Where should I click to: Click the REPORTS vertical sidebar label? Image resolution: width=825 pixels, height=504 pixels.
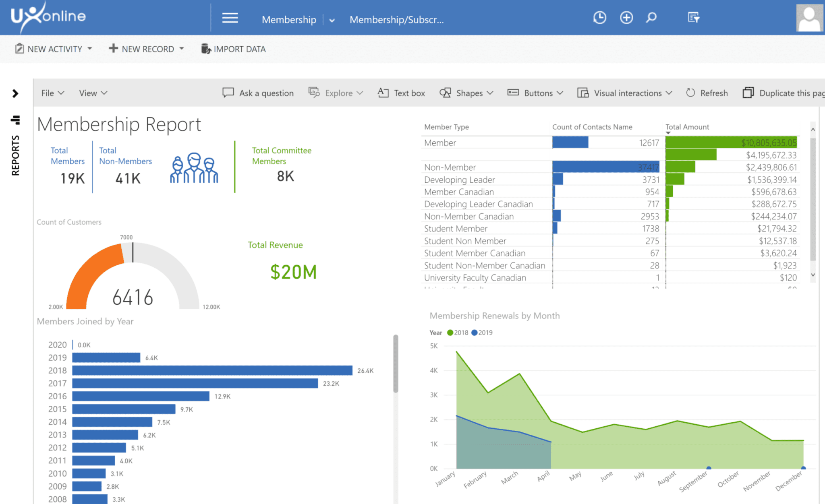(15, 155)
